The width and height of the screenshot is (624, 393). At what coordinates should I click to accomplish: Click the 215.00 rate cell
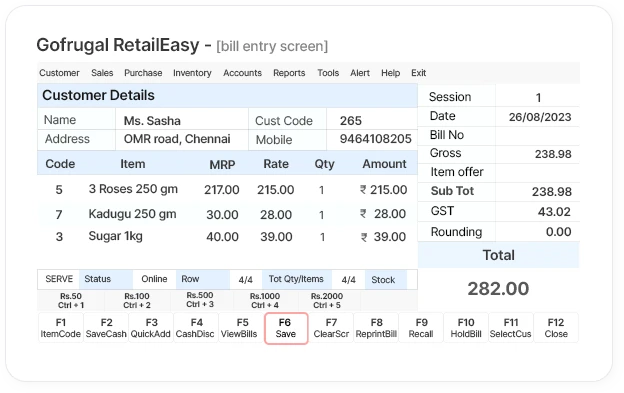[x=275, y=190]
